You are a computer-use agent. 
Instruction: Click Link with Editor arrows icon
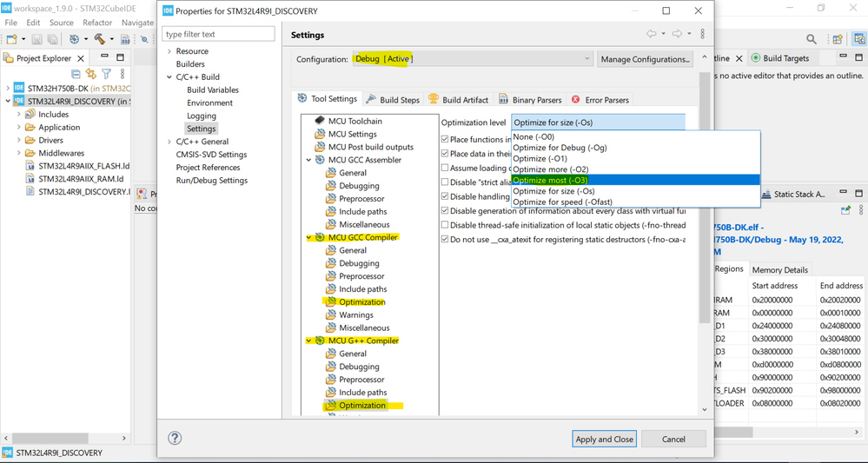pyautogui.click(x=90, y=74)
